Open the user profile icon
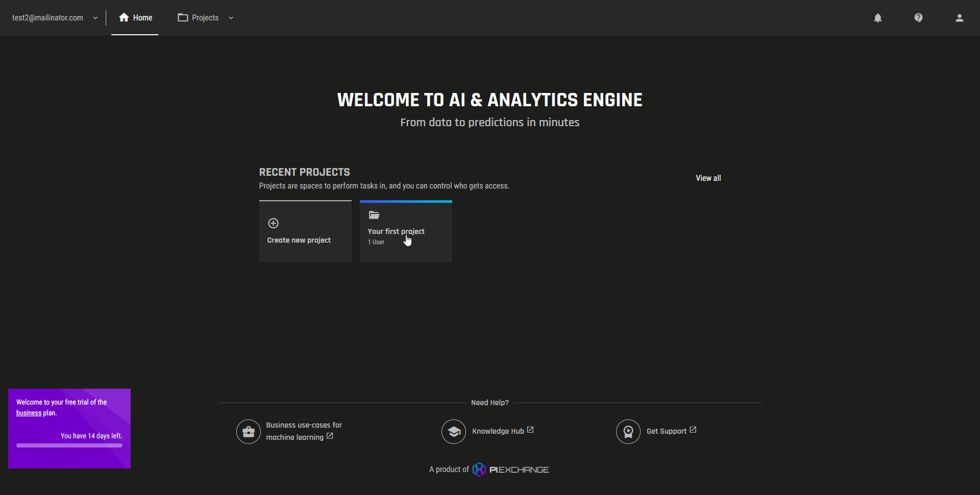980x495 pixels. coord(959,18)
